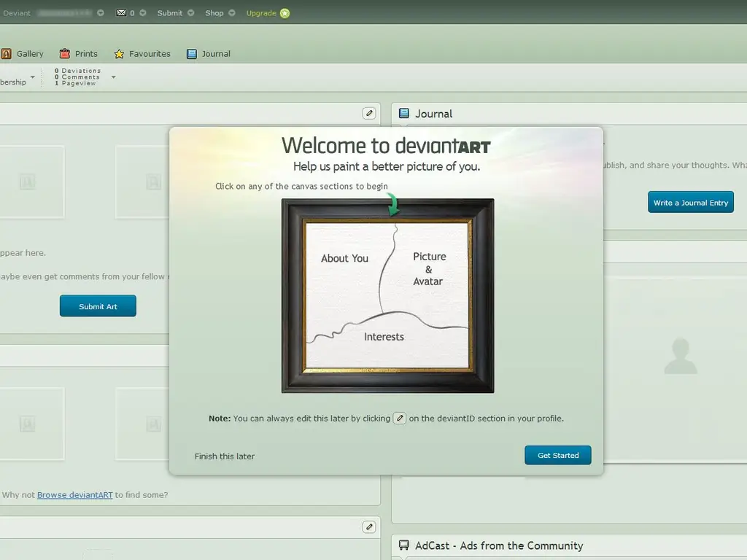The width and height of the screenshot is (747, 560).
Task: Select the Interests canvas section
Action: click(x=384, y=337)
